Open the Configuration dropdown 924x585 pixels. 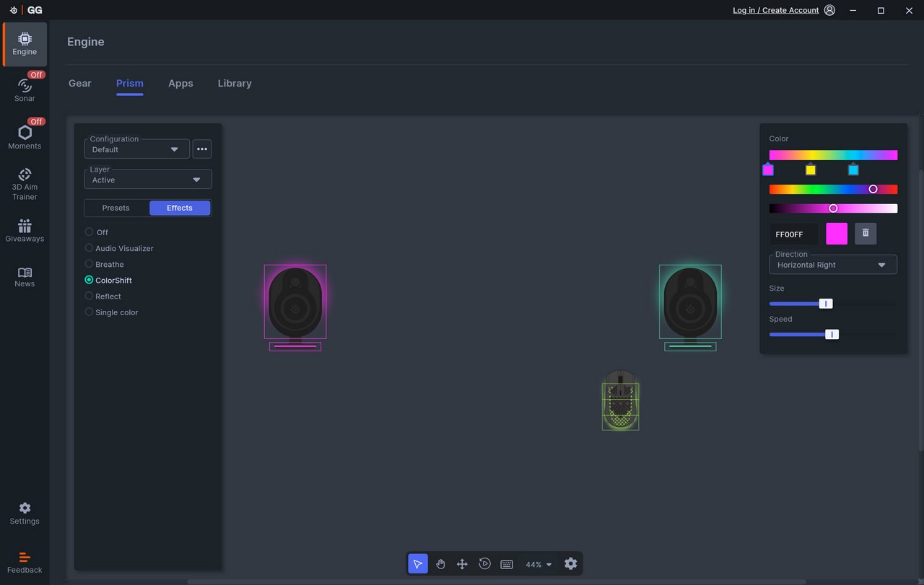136,149
